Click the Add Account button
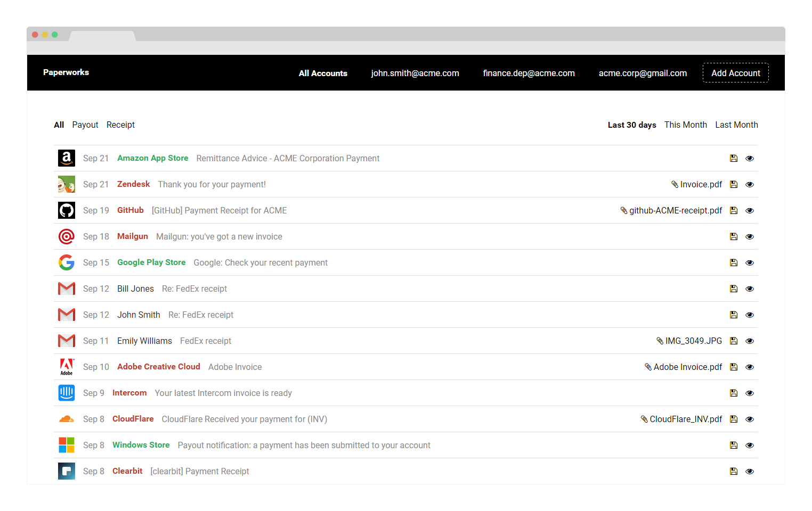 click(736, 73)
